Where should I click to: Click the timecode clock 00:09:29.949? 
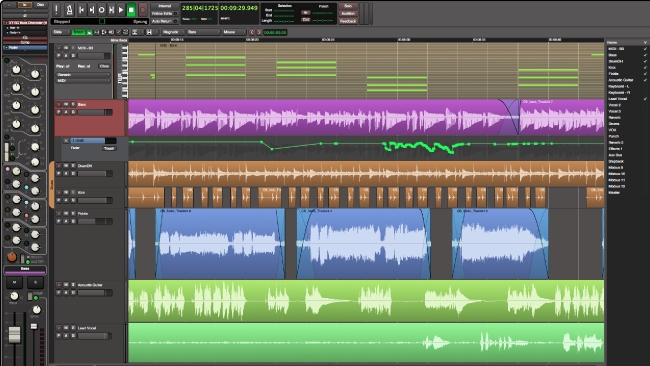click(x=239, y=8)
